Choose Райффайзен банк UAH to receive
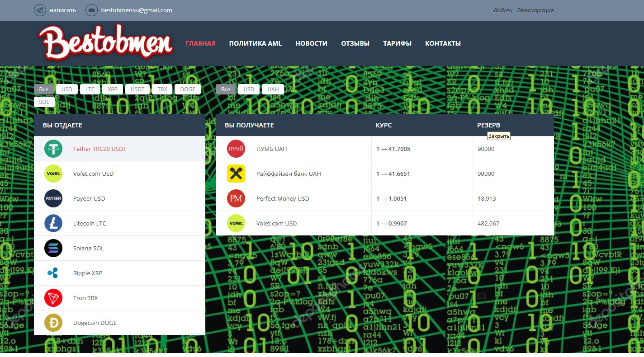 pos(385,174)
